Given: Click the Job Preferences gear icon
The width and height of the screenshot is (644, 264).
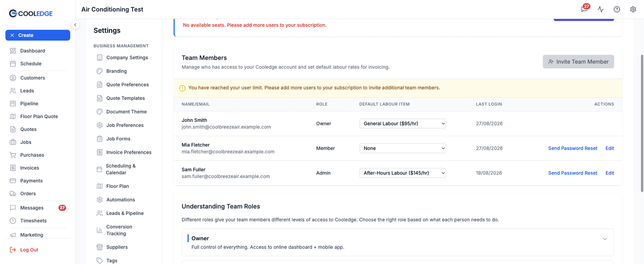Looking at the screenshot, I should [99, 125].
